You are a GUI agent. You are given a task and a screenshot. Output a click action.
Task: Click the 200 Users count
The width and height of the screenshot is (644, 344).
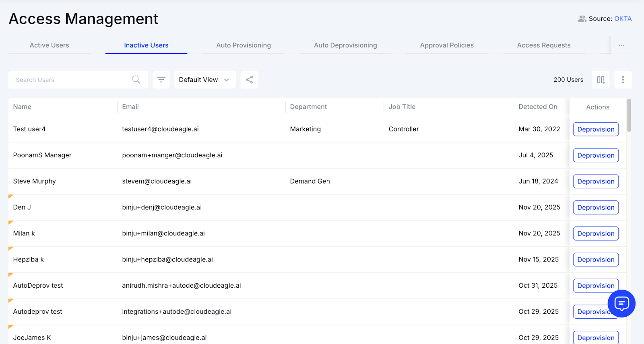pos(568,80)
